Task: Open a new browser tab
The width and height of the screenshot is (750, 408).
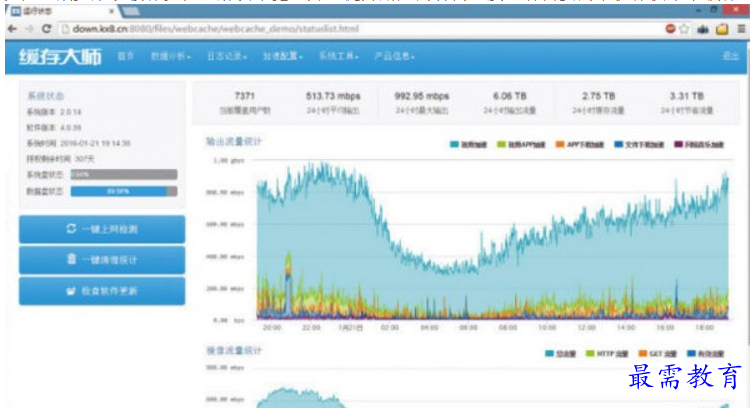Action: point(131,11)
